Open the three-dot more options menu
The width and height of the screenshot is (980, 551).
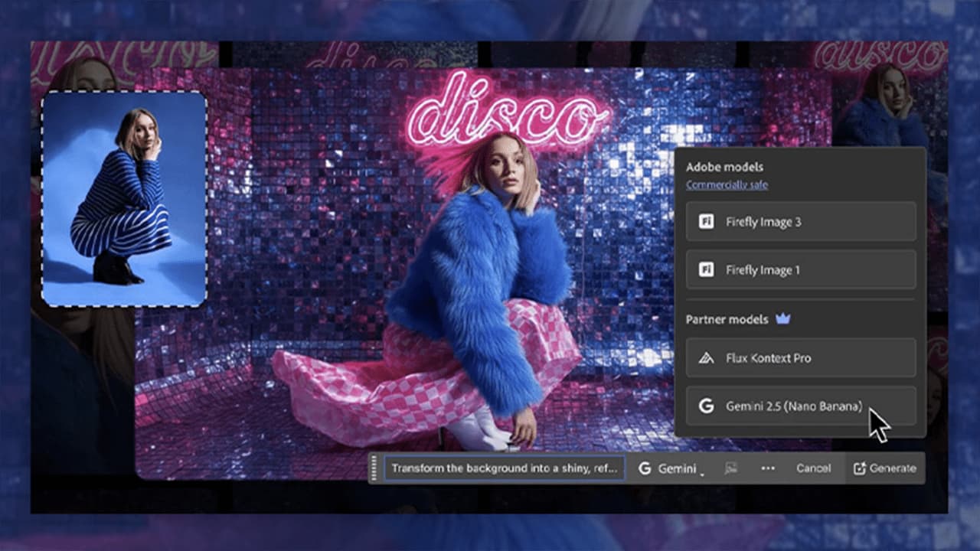[768, 468]
